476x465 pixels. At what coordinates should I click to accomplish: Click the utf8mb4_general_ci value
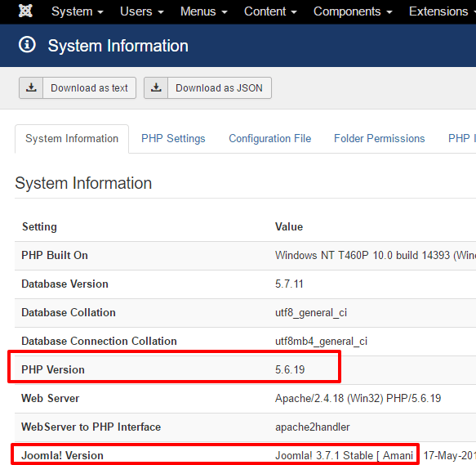[321, 342]
